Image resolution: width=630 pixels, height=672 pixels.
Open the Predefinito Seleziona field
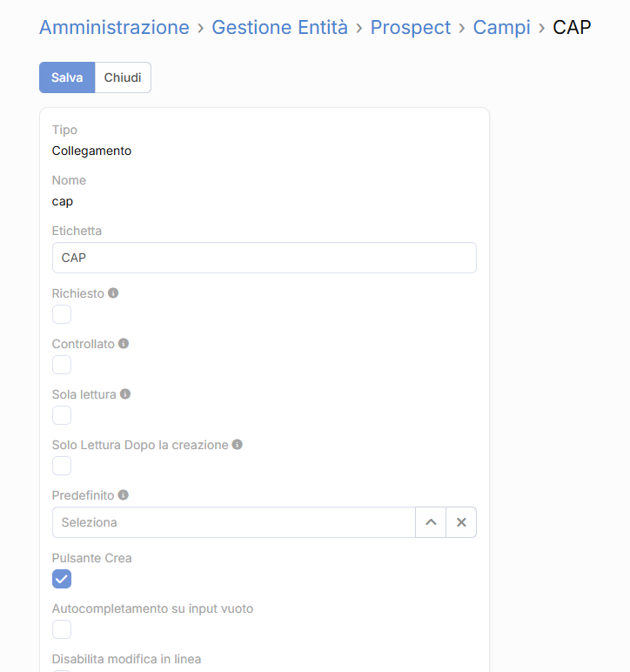click(x=233, y=522)
